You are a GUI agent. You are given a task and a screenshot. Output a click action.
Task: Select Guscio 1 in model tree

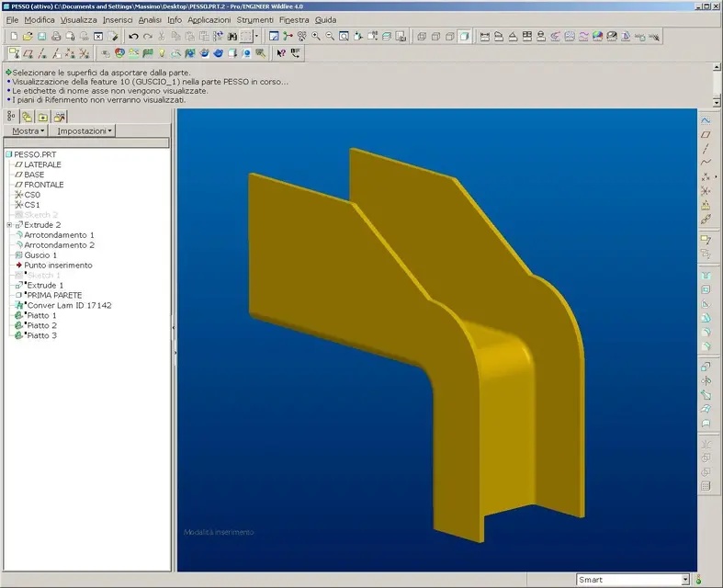[40, 255]
